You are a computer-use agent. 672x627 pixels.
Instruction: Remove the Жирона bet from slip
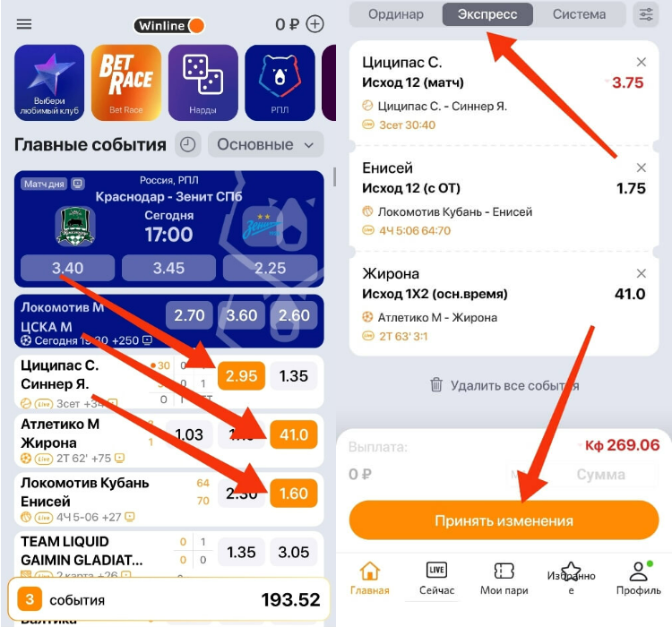642,273
